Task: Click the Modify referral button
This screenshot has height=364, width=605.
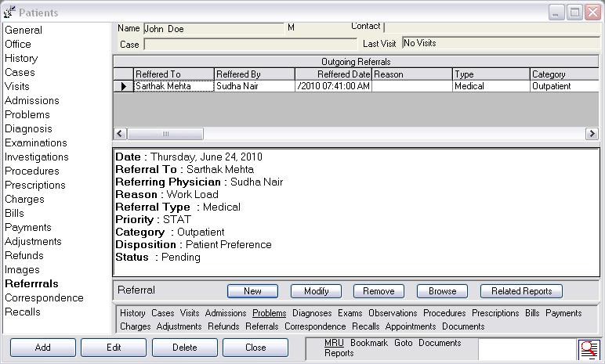Action: click(316, 291)
